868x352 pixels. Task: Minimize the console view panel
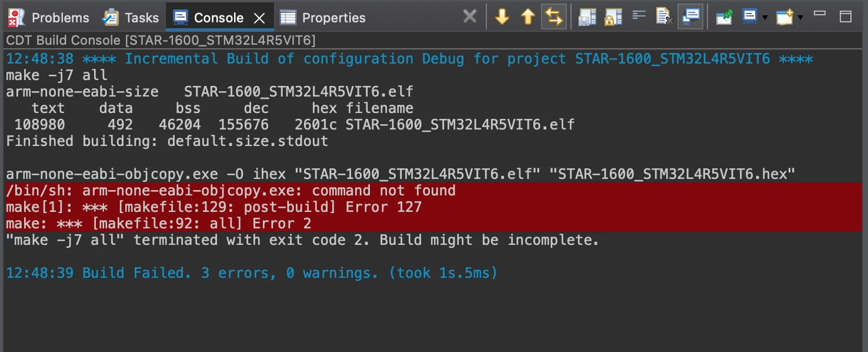coord(820,14)
